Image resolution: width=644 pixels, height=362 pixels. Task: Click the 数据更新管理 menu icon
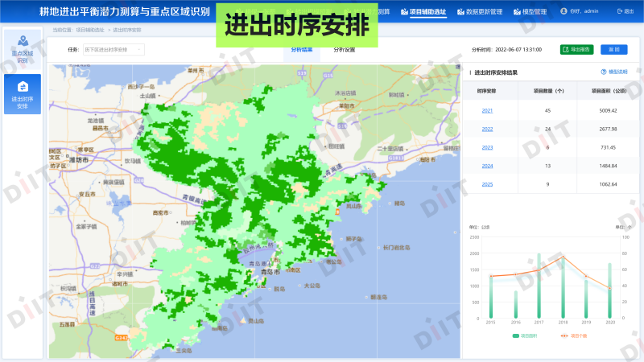(460, 11)
